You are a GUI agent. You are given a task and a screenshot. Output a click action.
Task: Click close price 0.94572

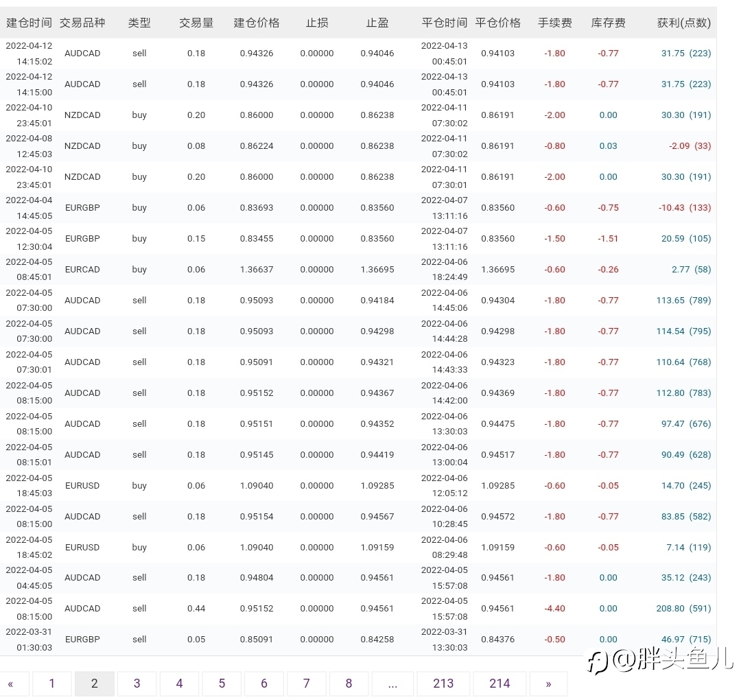(x=497, y=516)
